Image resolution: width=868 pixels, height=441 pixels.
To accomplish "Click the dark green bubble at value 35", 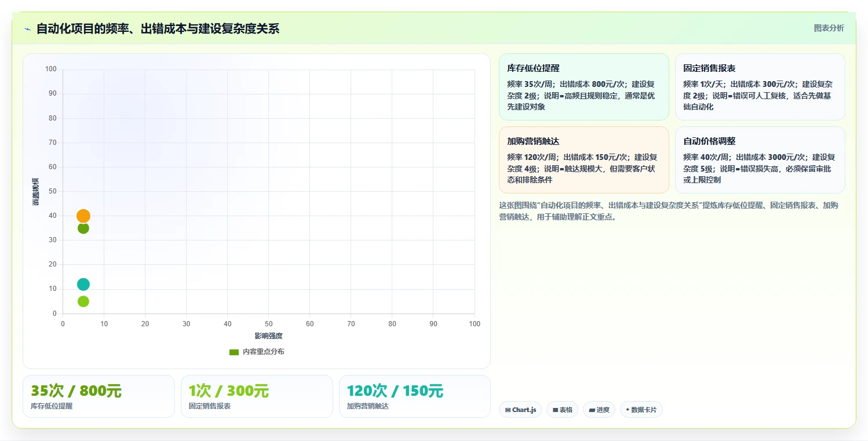I will (83, 228).
